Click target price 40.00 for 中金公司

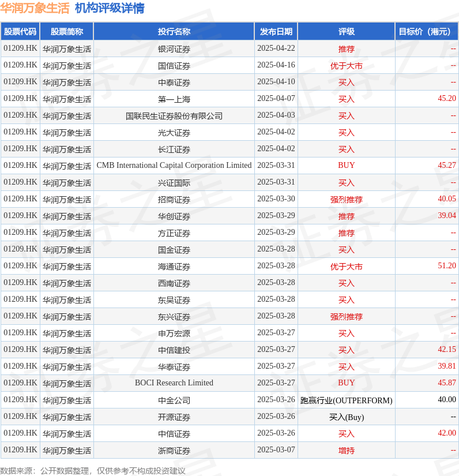[446, 399]
